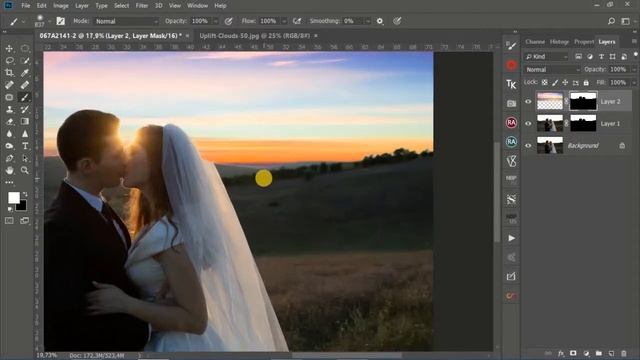Select Layer 1 image thumbnail
Image resolution: width=640 pixels, height=360 pixels.
click(550, 123)
